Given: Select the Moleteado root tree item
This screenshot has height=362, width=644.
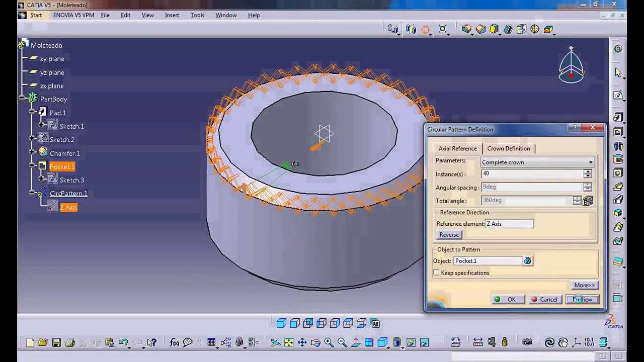Looking at the screenshot, I should point(46,45).
